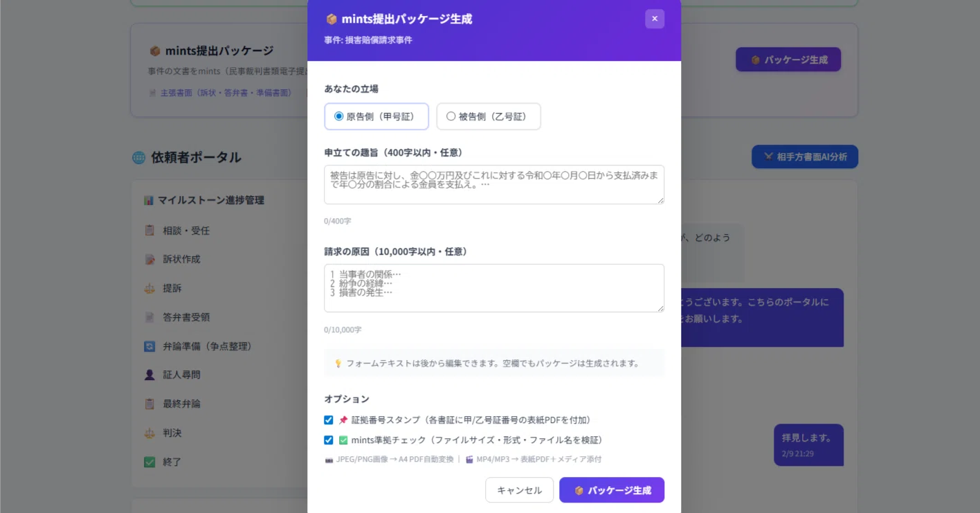Click box icon beside mints提出パッケージ heading
Image resolution: width=980 pixels, height=513 pixels.
point(155,51)
